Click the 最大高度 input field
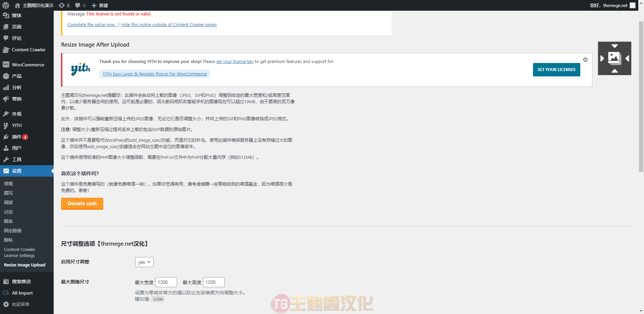The height and width of the screenshot is (314, 644). 214,282
